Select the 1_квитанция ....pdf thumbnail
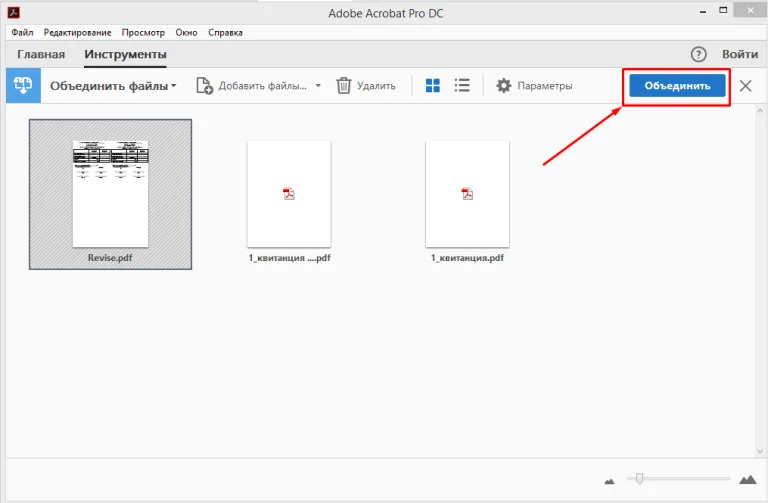This screenshot has width=768, height=503. (289, 194)
